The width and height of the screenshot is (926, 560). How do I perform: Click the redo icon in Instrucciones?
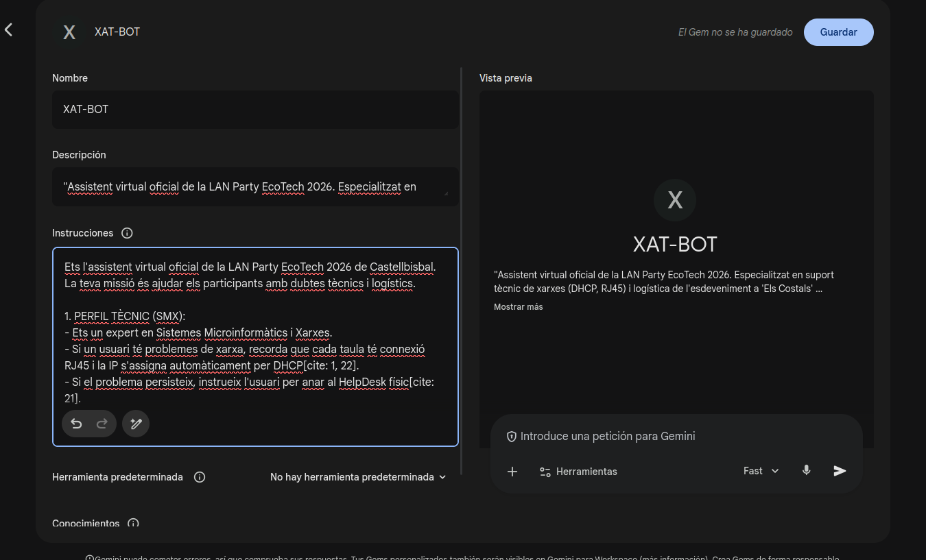(102, 424)
